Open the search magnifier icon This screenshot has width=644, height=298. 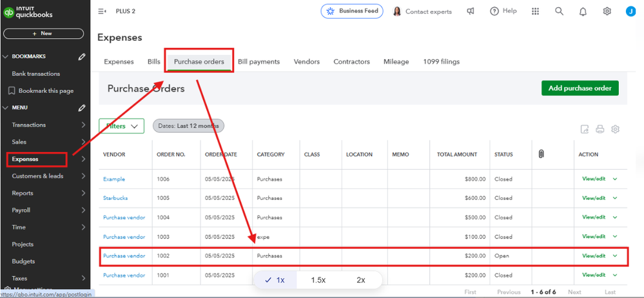coord(559,11)
